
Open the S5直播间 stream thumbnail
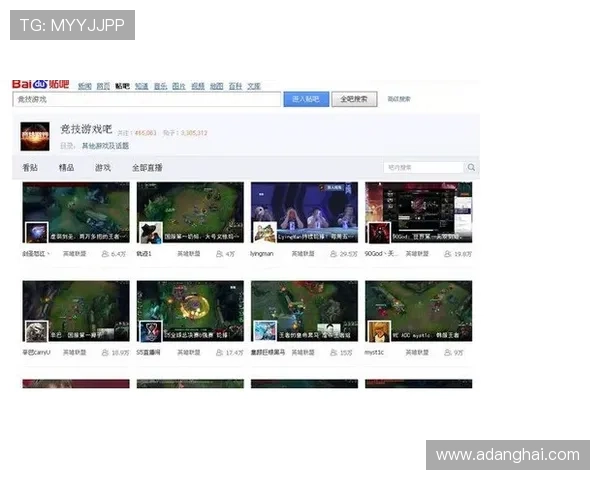click(x=190, y=311)
